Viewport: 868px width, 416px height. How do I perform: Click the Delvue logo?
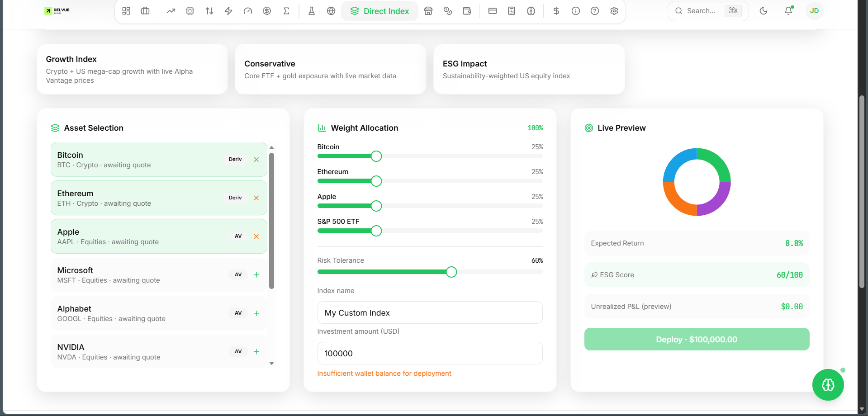click(57, 10)
